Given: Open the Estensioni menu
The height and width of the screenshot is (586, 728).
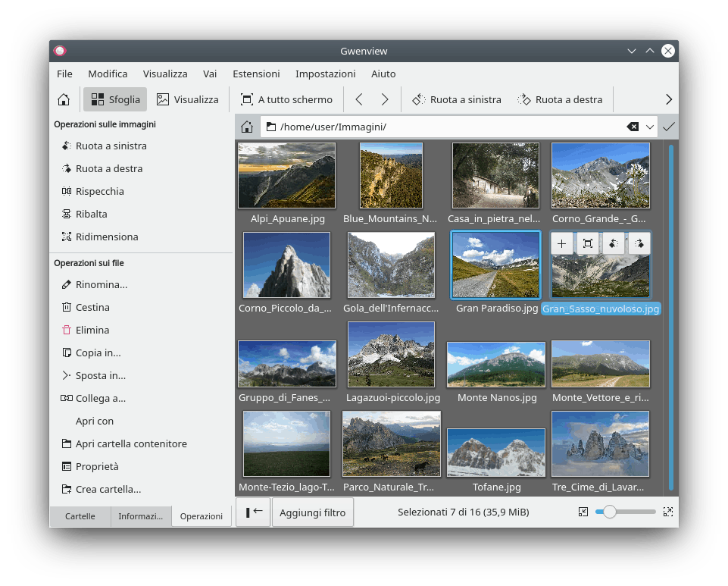Looking at the screenshot, I should pyautogui.click(x=256, y=74).
